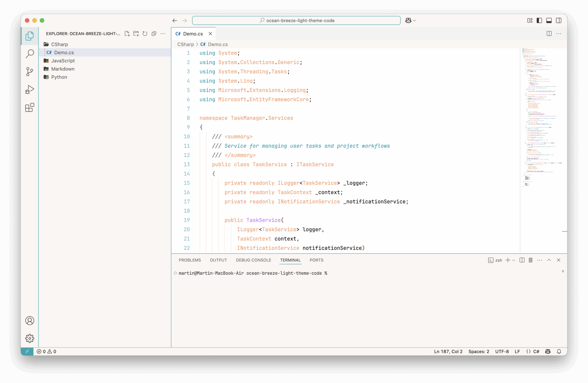The image size is (588, 383).
Task: Close the bottom panel
Action: tap(559, 260)
